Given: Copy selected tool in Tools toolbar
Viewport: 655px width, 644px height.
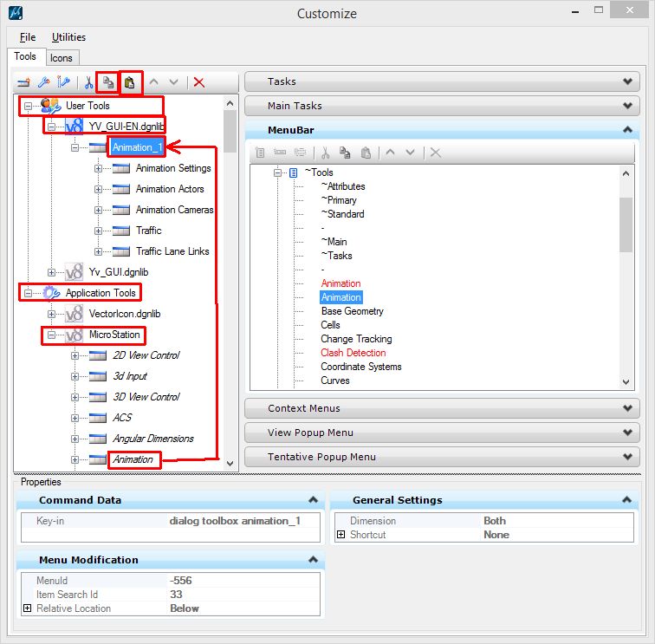Looking at the screenshot, I should pos(108,82).
